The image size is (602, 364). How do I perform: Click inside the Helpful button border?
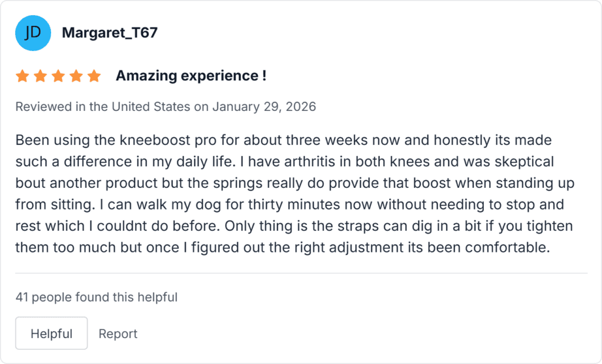coord(51,333)
